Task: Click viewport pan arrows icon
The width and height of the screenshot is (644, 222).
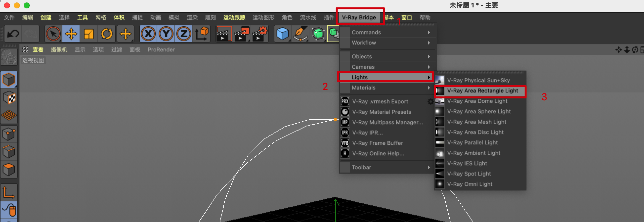Action: pyautogui.click(x=619, y=50)
